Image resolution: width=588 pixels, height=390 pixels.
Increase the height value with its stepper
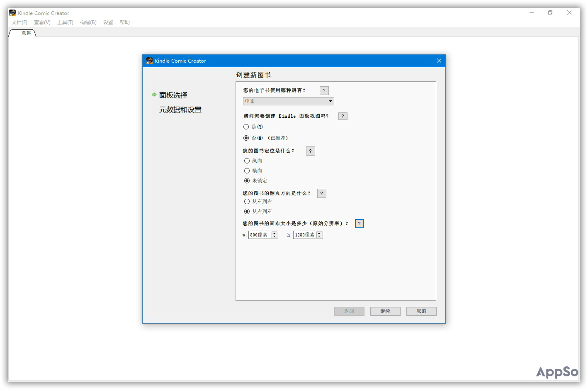pyautogui.click(x=319, y=233)
